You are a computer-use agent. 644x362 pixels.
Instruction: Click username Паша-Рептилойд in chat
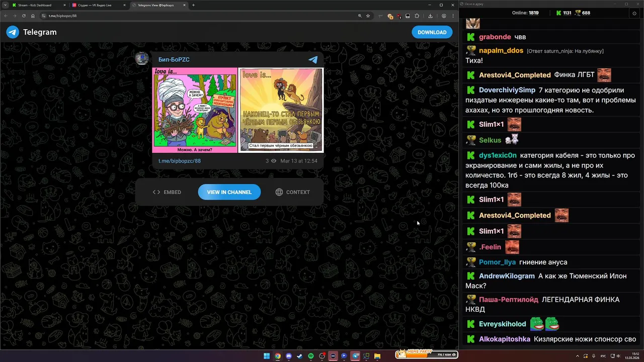pos(509,300)
